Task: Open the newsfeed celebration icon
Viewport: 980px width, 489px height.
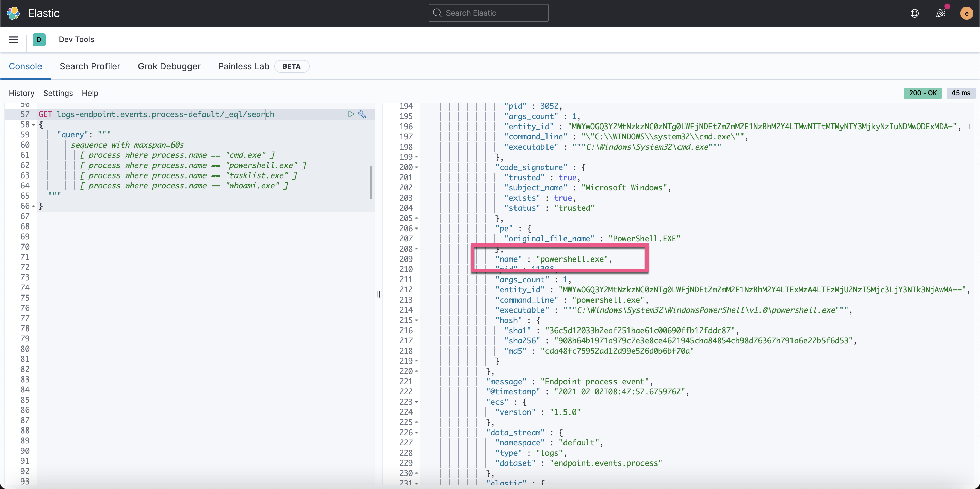Action: click(941, 13)
